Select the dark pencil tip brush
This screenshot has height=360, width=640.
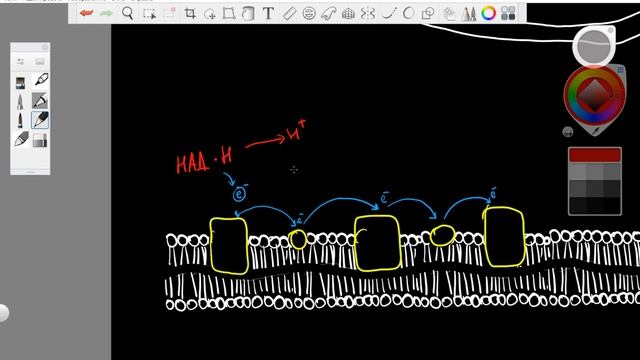click(20, 120)
